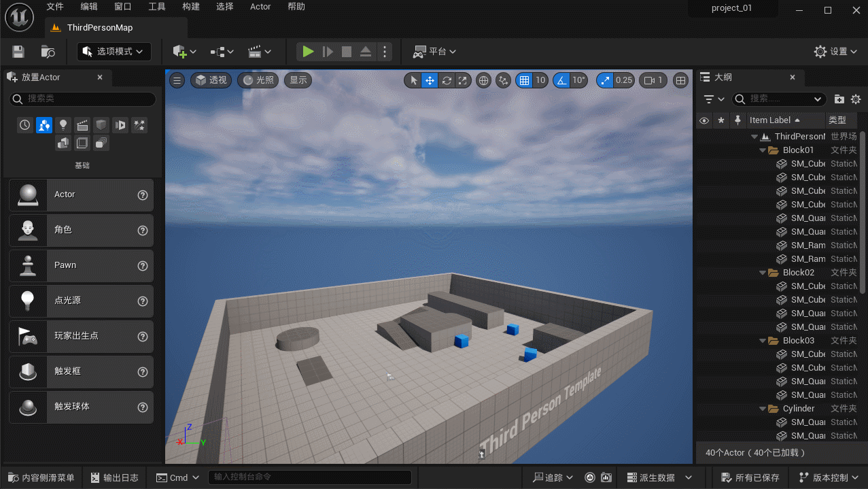
Task: Start play in editor with green Play button
Action: click(308, 52)
